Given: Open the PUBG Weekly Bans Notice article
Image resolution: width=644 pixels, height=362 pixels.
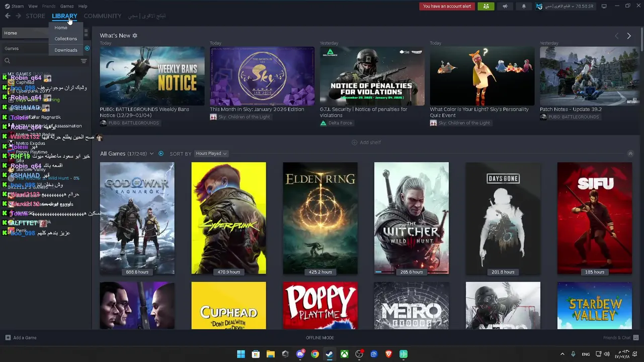Looking at the screenshot, I should 152,76.
